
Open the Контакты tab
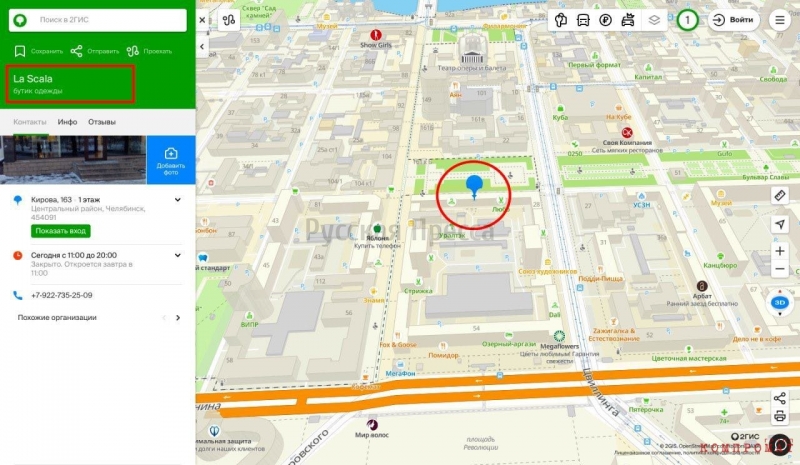(30, 122)
